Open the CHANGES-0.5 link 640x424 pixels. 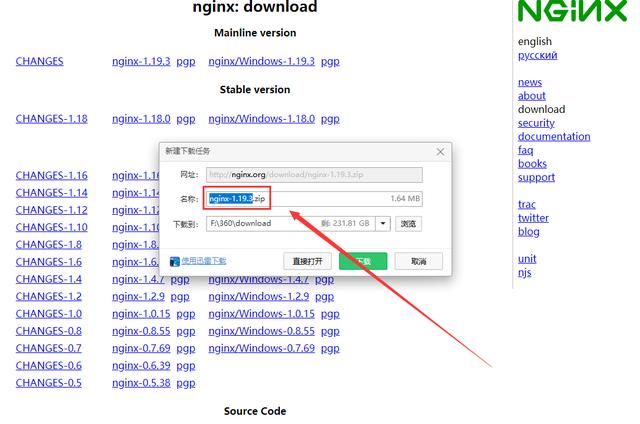pos(49,383)
